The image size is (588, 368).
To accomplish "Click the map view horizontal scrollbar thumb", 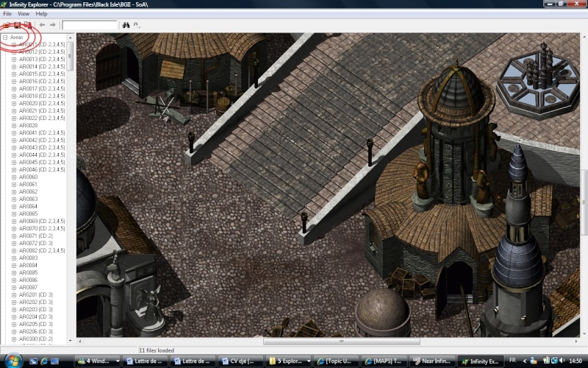I will [x=341, y=342].
